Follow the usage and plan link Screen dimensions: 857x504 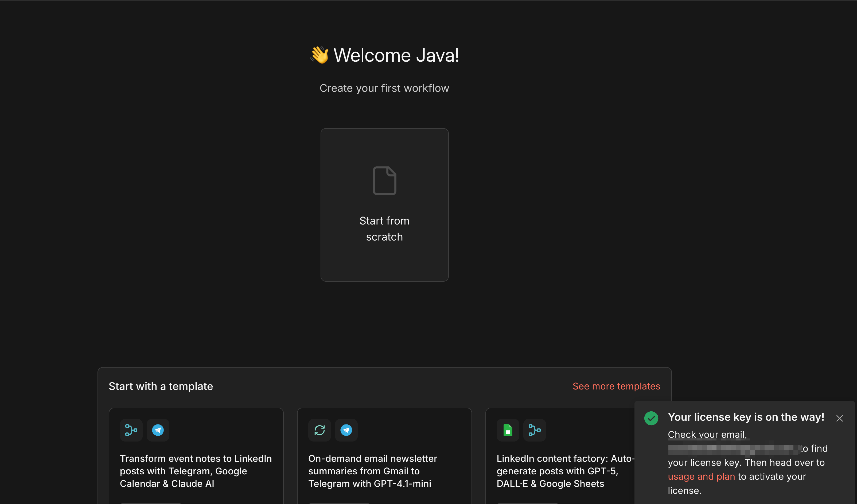(x=701, y=477)
